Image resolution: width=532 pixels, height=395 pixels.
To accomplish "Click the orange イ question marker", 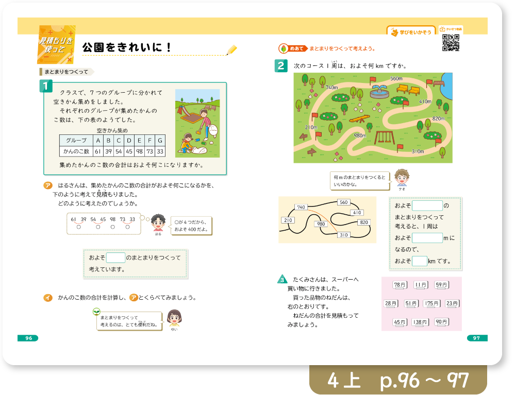I will 47,297.
